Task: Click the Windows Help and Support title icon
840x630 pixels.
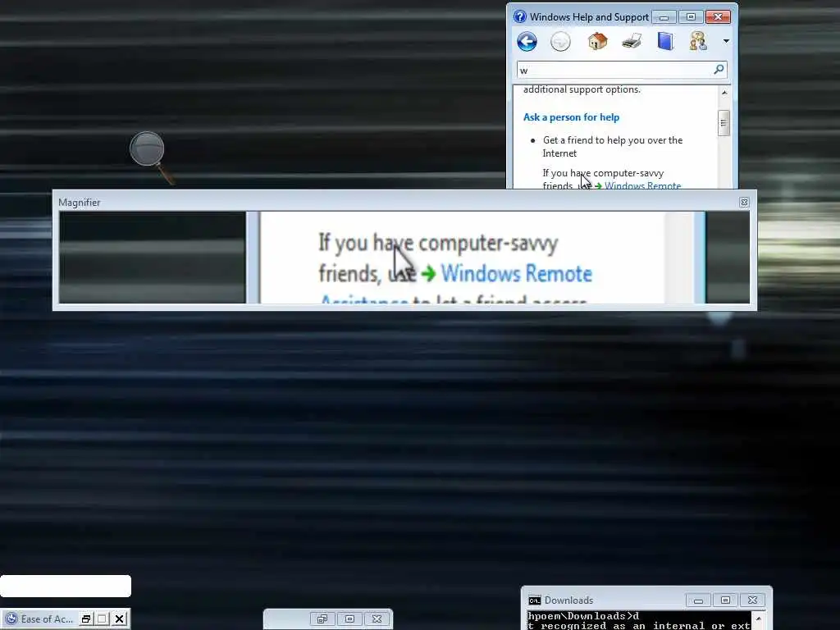Action: [x=519, y=16]
